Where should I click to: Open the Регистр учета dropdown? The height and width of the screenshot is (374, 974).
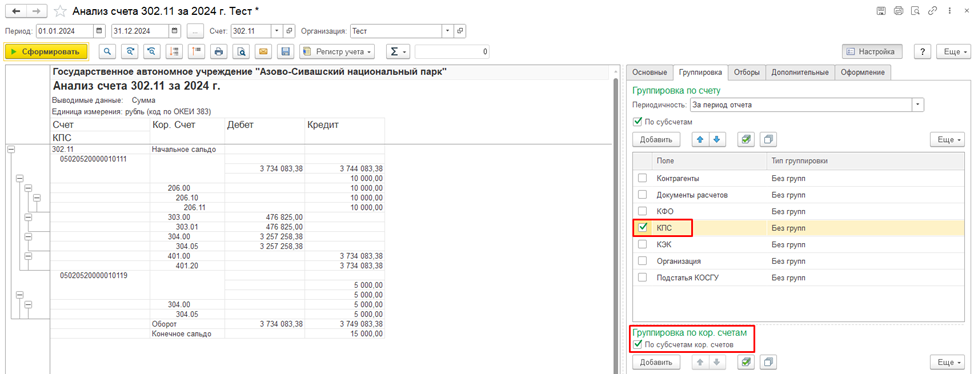coord(338,51)
